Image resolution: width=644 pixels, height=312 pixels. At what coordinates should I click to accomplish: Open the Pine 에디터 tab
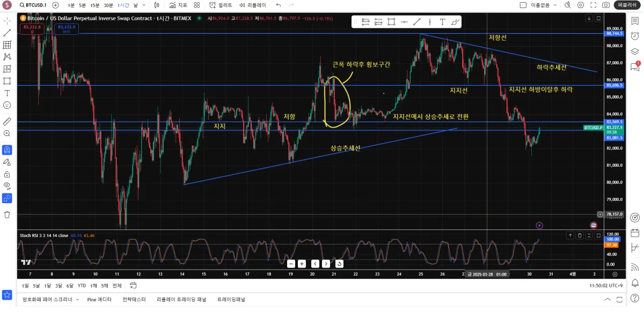(99, 300)
